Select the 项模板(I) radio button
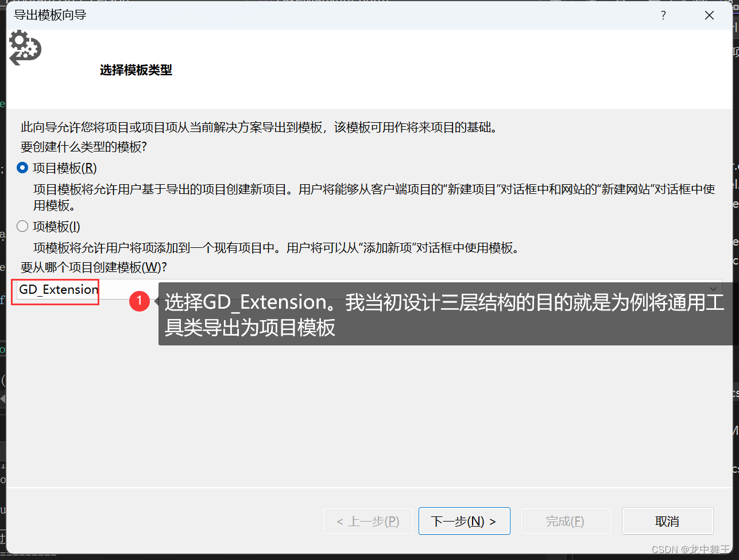Screen dimensions: 739x560 coord(23,226)
